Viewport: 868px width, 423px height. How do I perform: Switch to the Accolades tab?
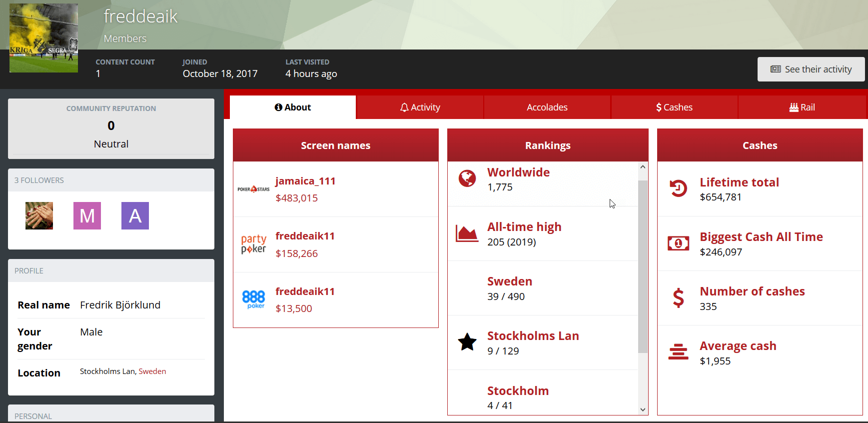pos(547,107)
